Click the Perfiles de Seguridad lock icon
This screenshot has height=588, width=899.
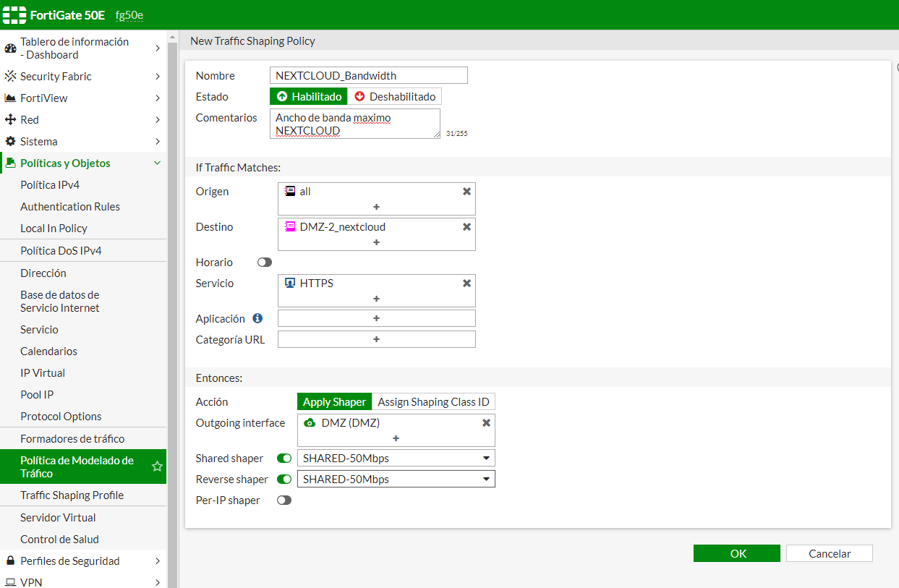click(10, 561)
